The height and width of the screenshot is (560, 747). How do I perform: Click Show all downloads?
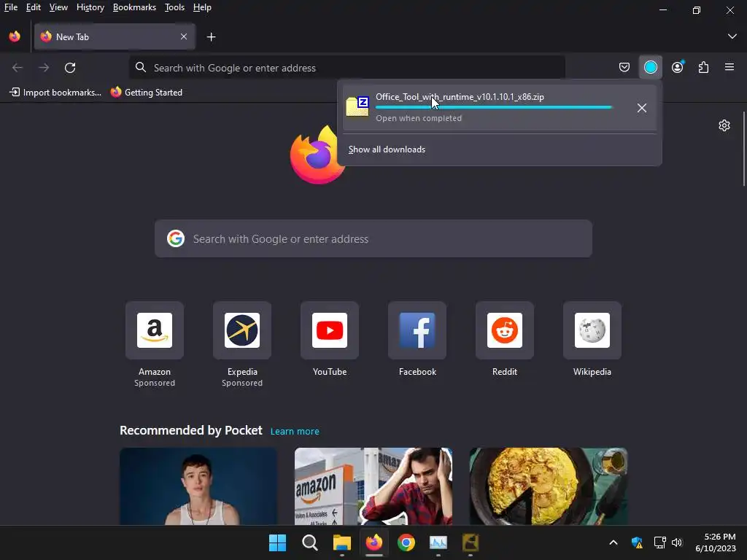(x=387, y=149)
